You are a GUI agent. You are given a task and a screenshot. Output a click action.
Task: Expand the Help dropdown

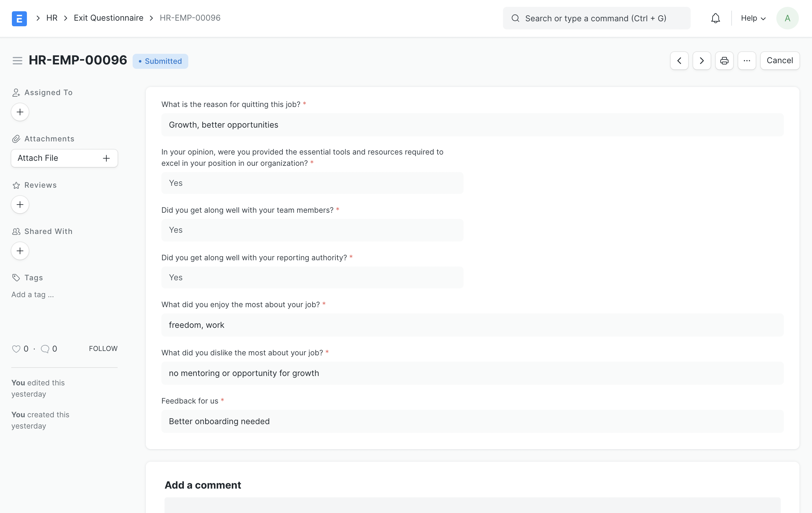point(753,18)
